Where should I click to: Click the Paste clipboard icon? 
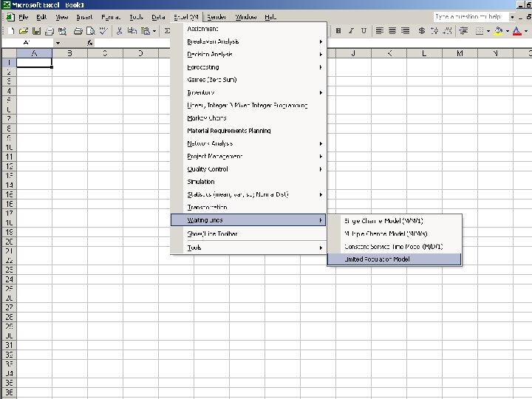[x=146, y=31]
